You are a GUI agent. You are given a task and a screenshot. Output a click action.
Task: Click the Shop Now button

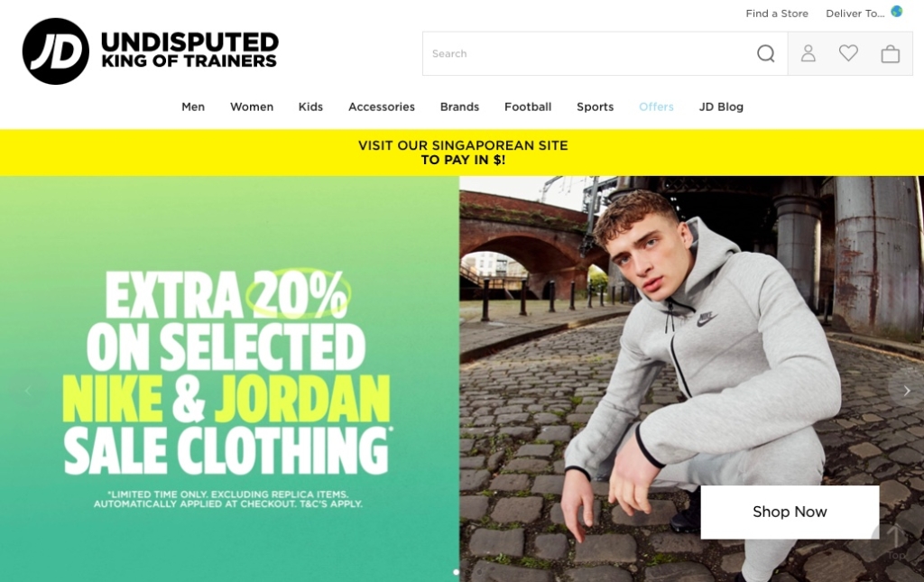point(790,512)
